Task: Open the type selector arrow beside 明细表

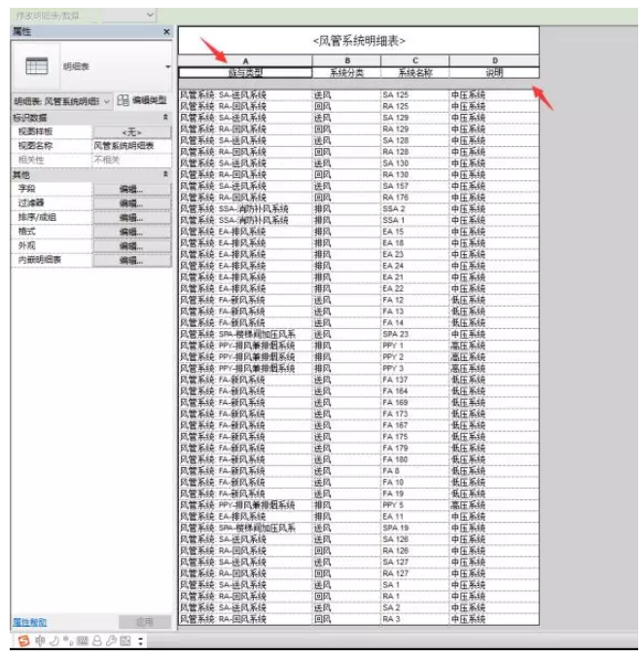Action: point(167,67)
